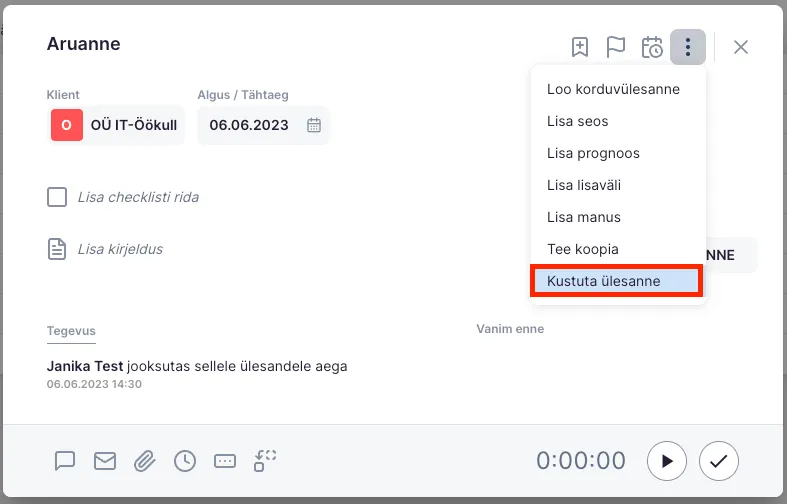Open the clock time log icon
787x504 pixels.
pyautogui.click(x=185, y=461)
